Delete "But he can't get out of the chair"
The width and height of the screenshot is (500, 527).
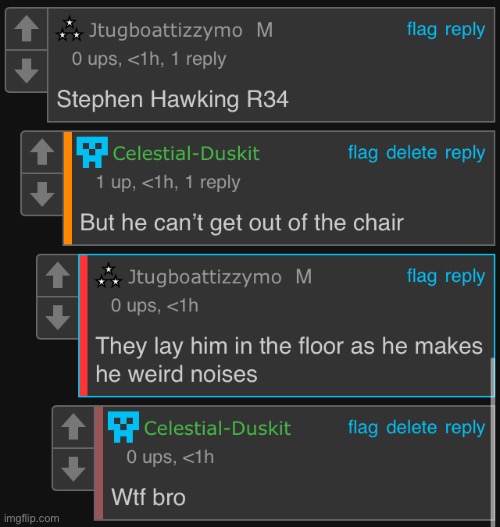click(412, 153)
